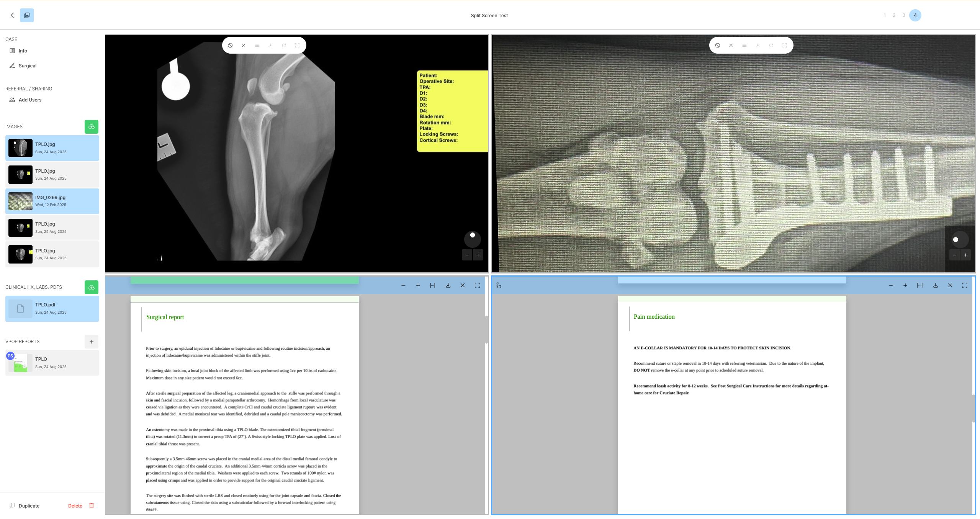Open the lines menu icon on X-ray viewer
Screen dimensions: 980x519
tap(257, 45)
